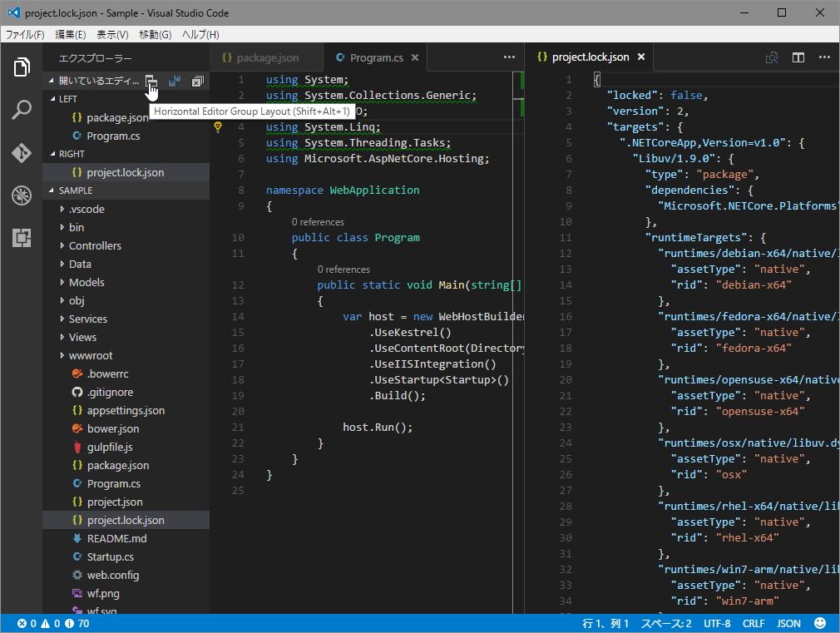
Task: Open the Extensions view in activity bar
Action: 22,238
